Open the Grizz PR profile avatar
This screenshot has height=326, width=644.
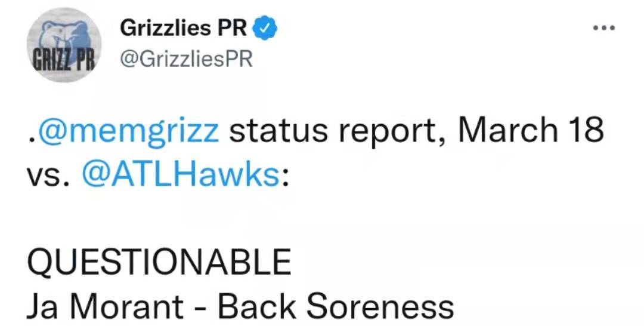64,44
